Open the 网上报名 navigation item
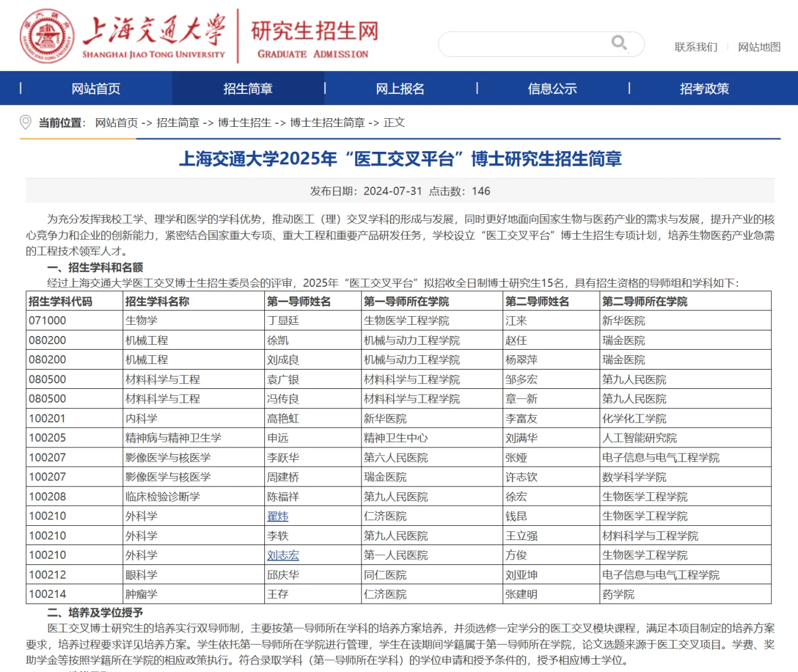Image resolution: width=798 pixels, height=672 pixels. [400, 88]
